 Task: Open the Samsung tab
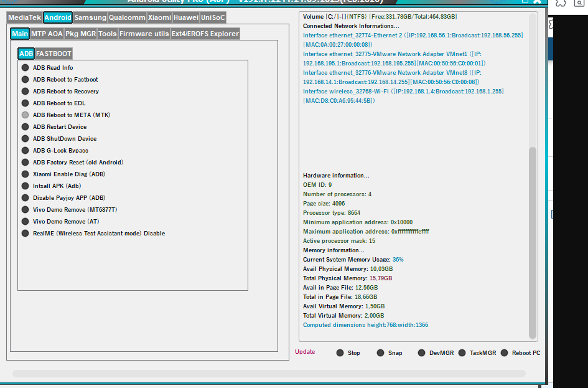[90, 17]
